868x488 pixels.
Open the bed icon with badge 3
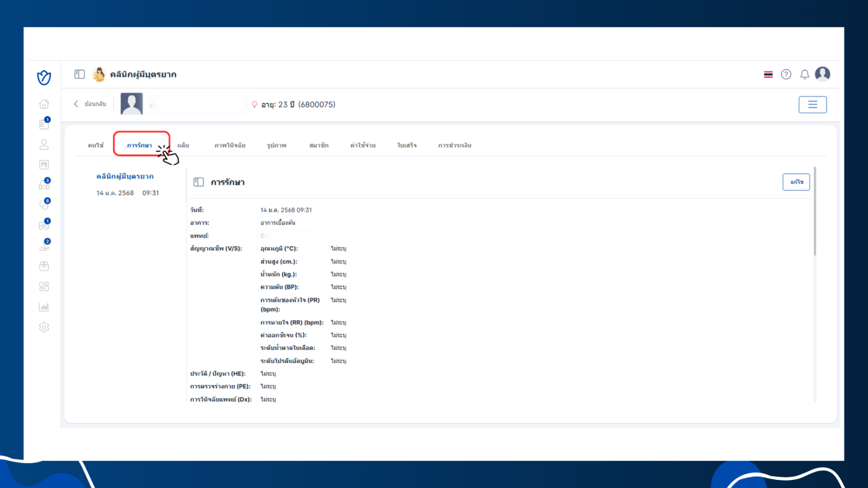44,185
